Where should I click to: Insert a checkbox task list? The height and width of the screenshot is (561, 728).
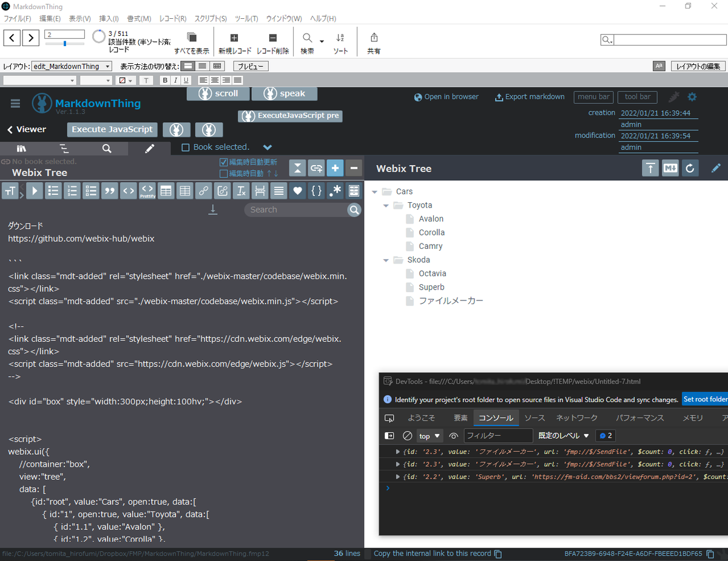click(x=91, y=191)
